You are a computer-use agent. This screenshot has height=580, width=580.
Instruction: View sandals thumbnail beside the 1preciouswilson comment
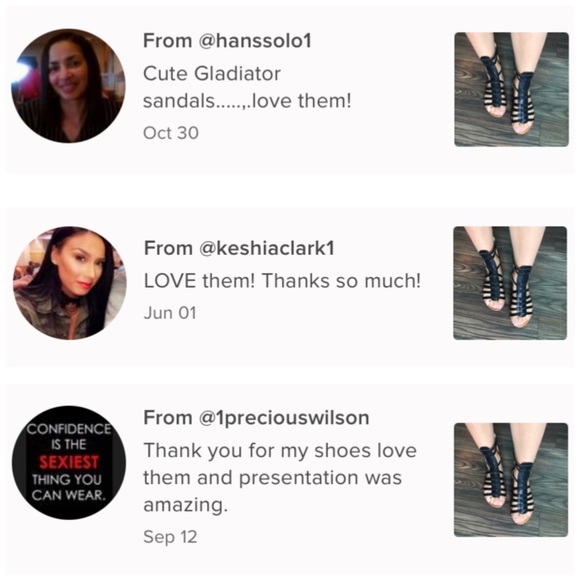[x=511, y=480]
